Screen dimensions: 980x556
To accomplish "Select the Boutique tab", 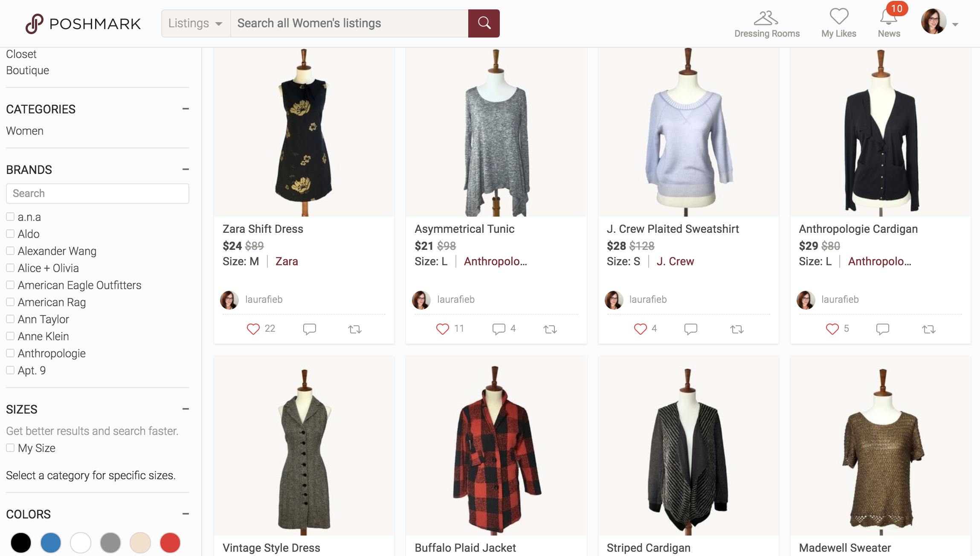I will [27, 70].
